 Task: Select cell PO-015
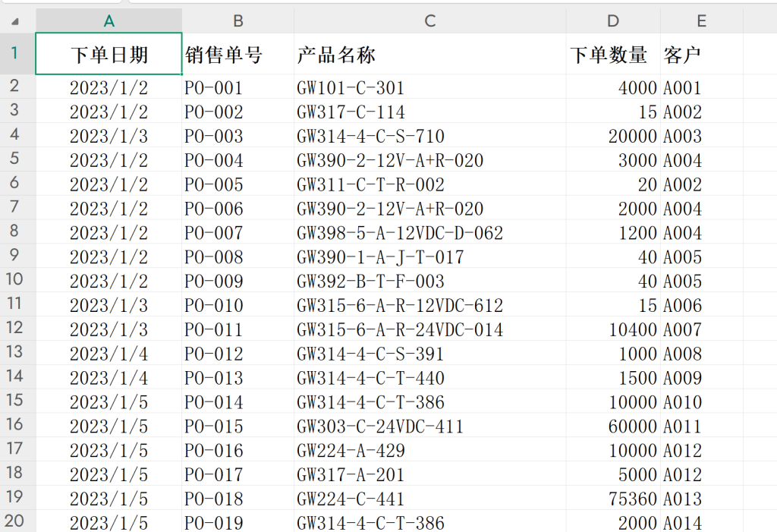pos(238,426)
